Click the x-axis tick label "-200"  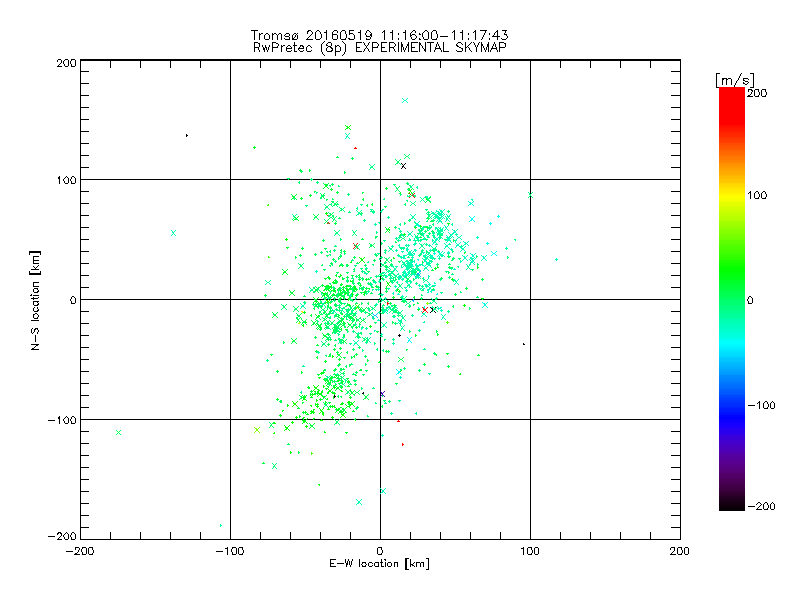click(x=81, y=551)
